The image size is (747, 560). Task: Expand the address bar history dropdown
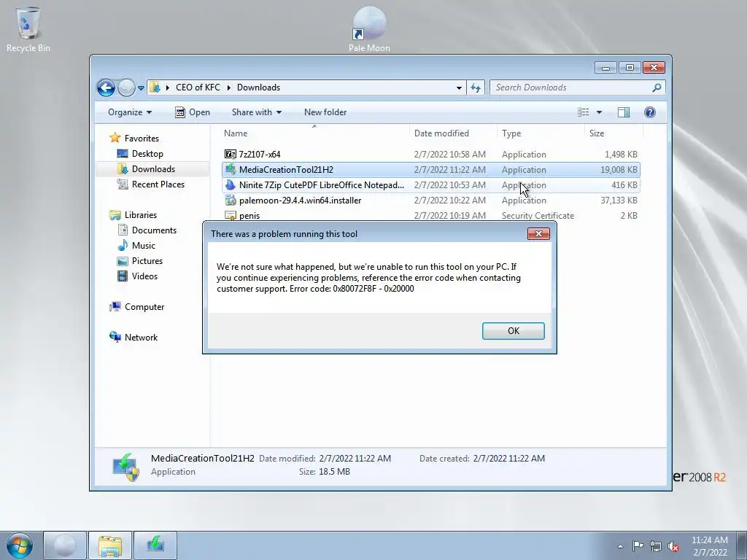point(459,87)
